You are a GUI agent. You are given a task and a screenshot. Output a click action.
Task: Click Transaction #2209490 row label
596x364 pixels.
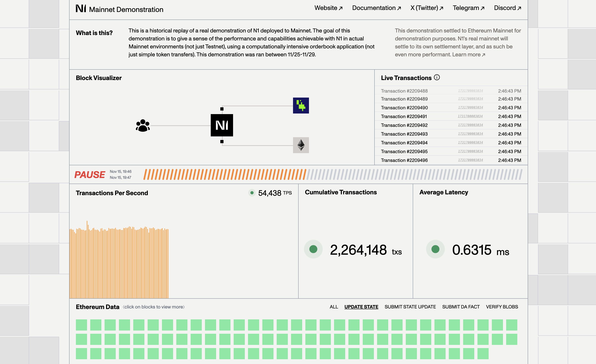pyautogui.click(x=404, y=108)
